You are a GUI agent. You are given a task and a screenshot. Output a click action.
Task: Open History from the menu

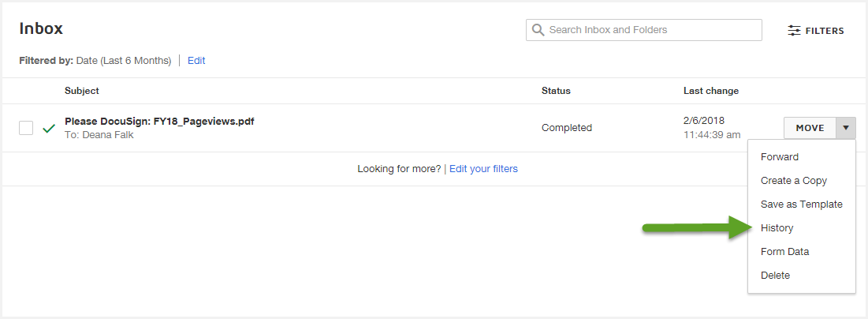click(777, 228)
